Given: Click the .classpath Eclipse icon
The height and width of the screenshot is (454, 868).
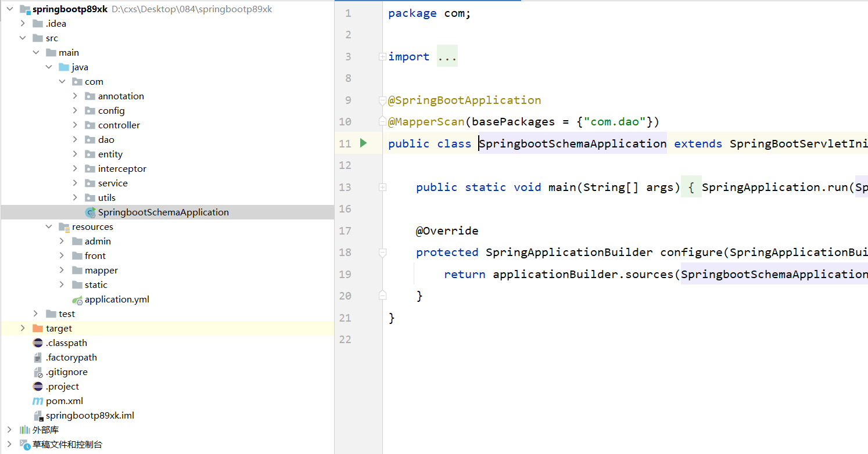Looking at the screenshot, I should click(x=38, y=343).
